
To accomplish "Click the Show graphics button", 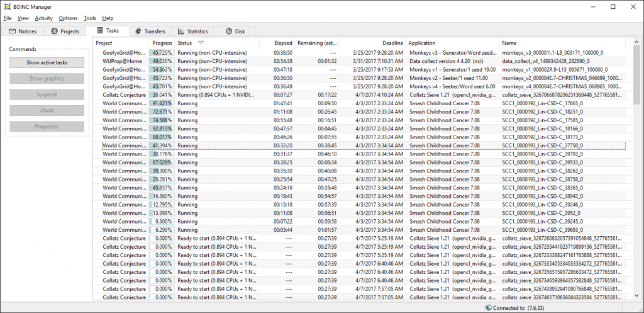I will point(47,79).
